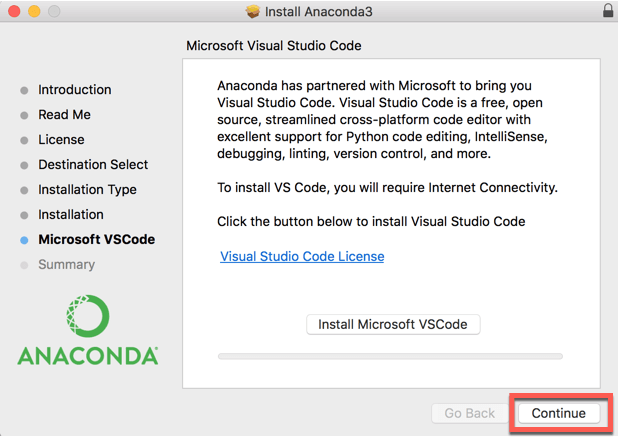The image size is (619, 437).
Task: Click the Continue button
Action: coord(559,413)
